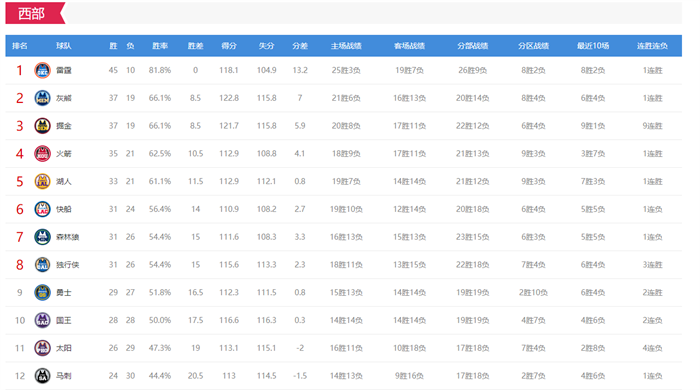Sort by the 胜率 column header
The width and height of the screenshot is (700, 390).
160,46
